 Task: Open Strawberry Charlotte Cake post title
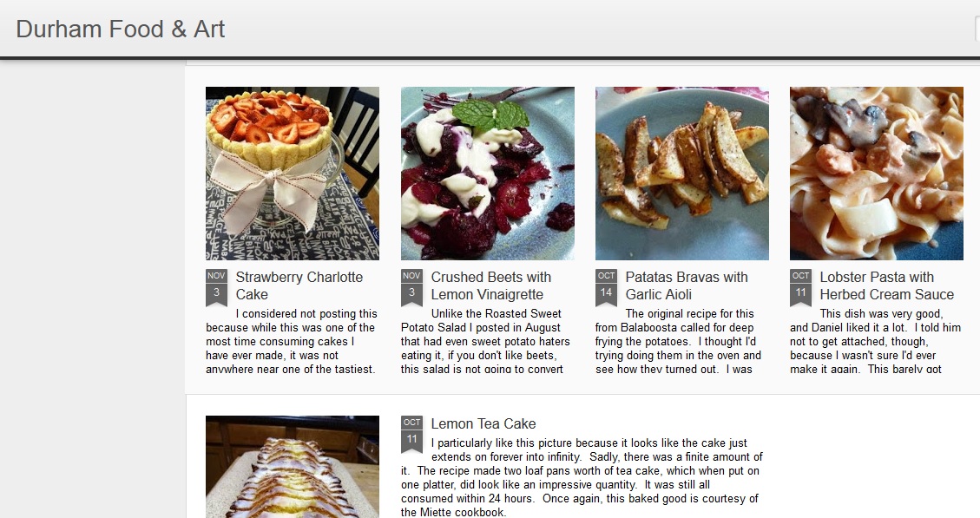[299, 285]
